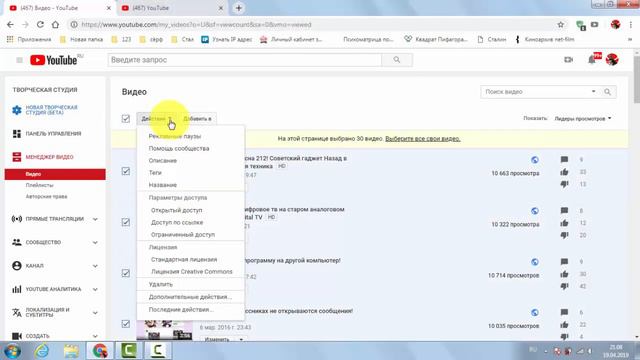Screen dimensions: 640x360
Task: Click comments icon of 10 663 views video
Action: (564, 159)
